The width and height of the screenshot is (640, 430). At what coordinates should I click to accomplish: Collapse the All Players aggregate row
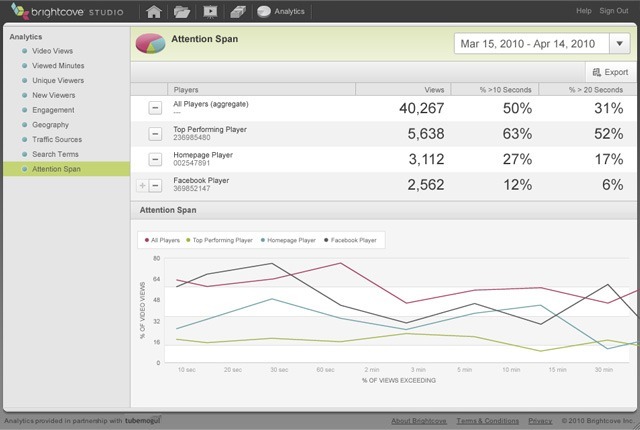point(155,108)
